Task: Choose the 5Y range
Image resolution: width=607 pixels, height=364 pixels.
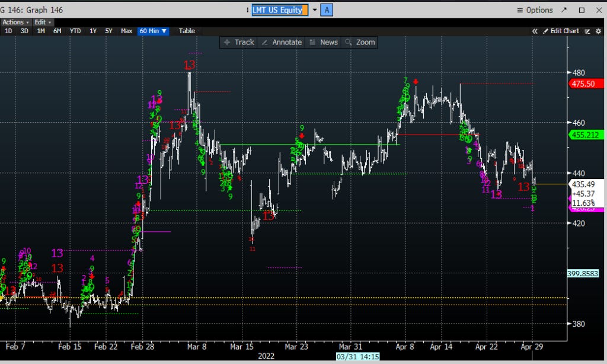Action: tap(109, 31)
